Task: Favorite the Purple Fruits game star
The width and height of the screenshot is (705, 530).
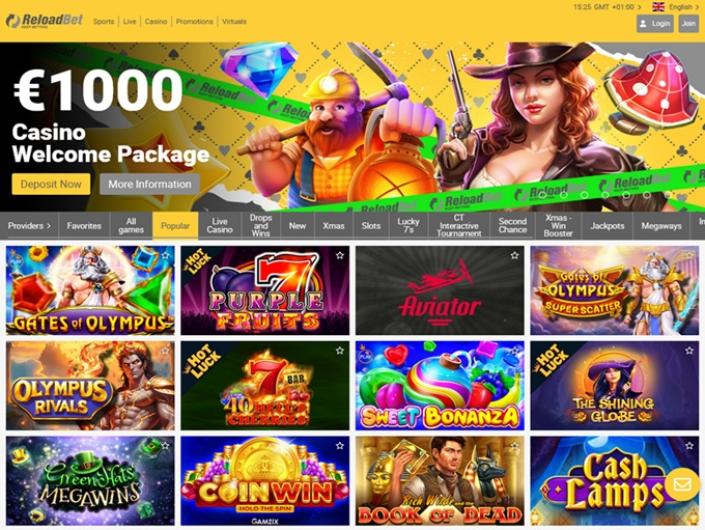Action: click(340, 255)
